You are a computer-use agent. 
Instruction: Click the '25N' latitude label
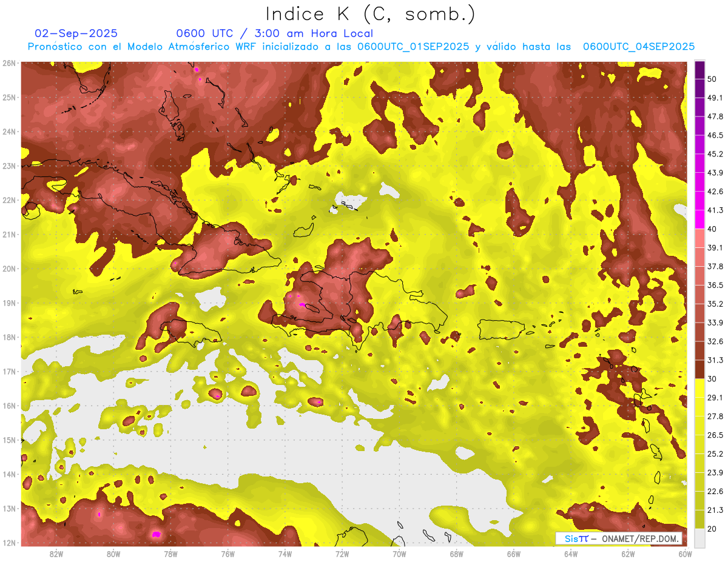(9, 97)
